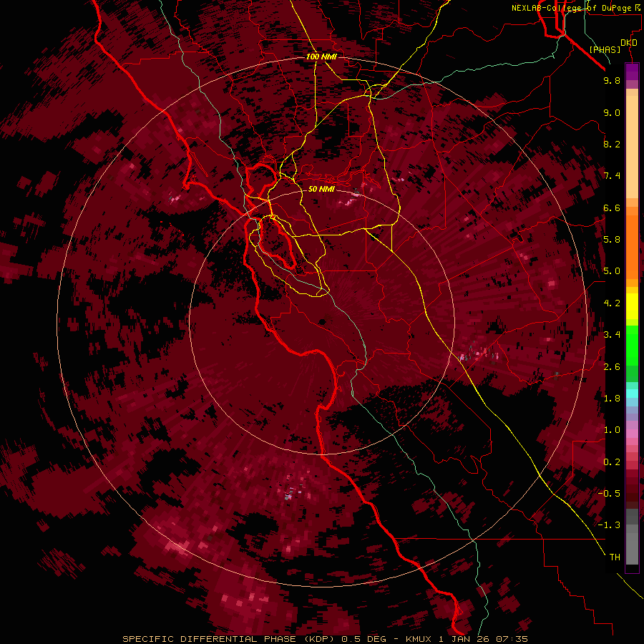Click the [PHAS] units label
Viewport: 644px width, 644px height.
pyautogui.click(x=605, y=49)
